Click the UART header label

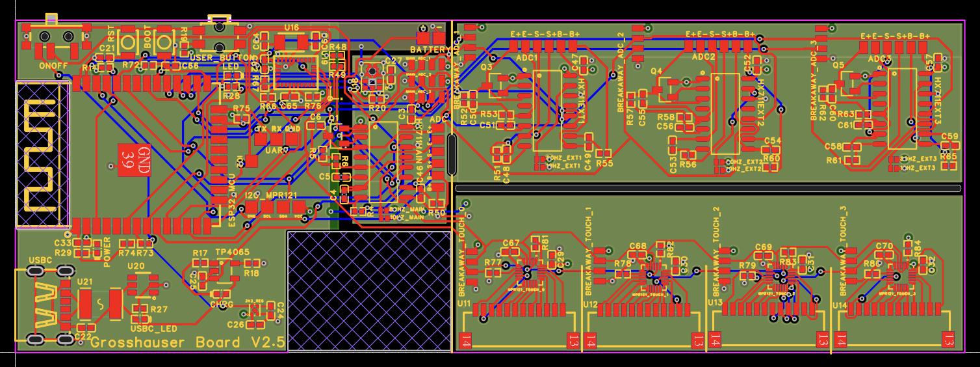(277, 150)
